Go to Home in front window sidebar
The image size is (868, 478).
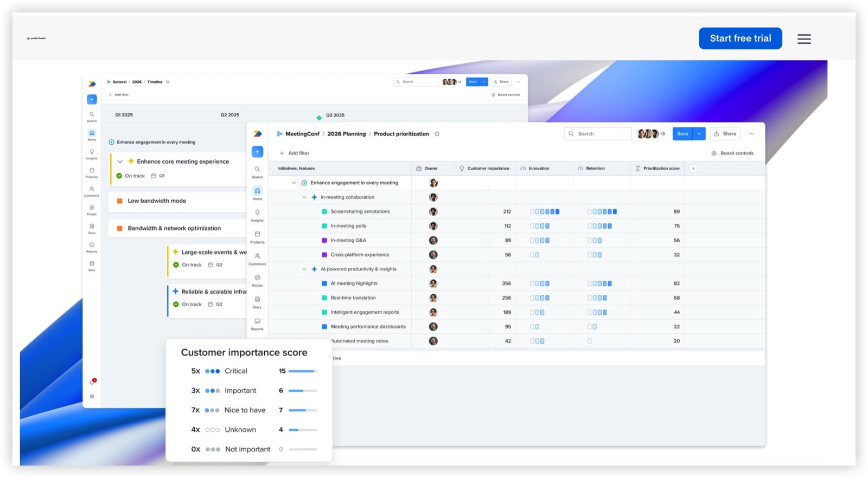point(257,193)
